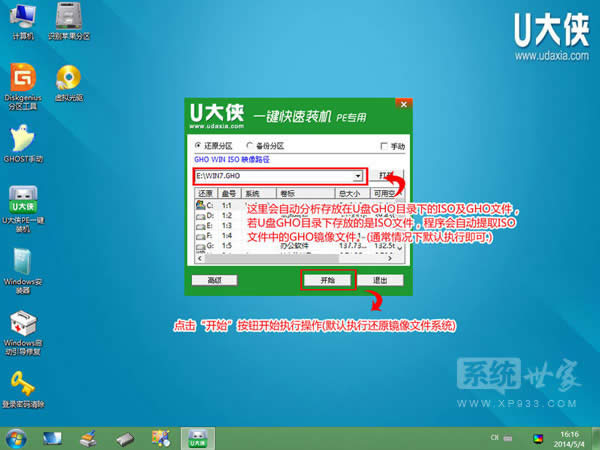Click the 开始 button to start
Screen dimensions: 600x450
tap(328, 280)
